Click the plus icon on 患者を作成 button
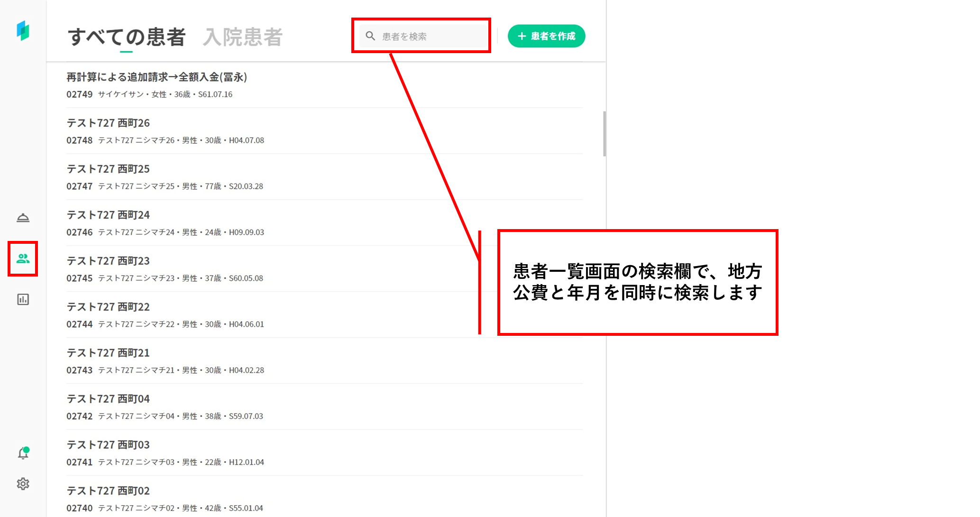The width and height of the screenshot is (980, 517). click(522, 36)
